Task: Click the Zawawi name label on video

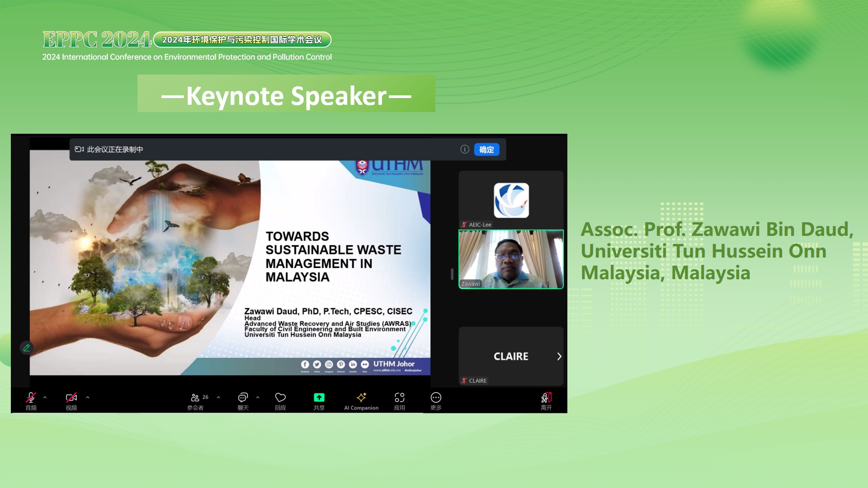Action: click(x=471, y=284)
